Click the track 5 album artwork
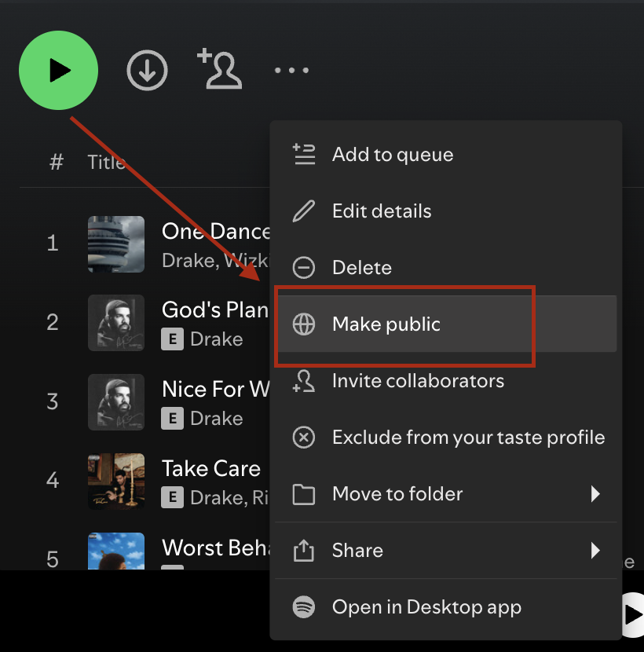The image size is (644, 652). click(x=116, y=551)
